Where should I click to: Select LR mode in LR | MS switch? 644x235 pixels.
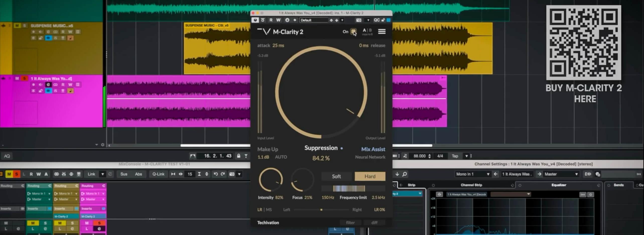(x=260, y=209)
